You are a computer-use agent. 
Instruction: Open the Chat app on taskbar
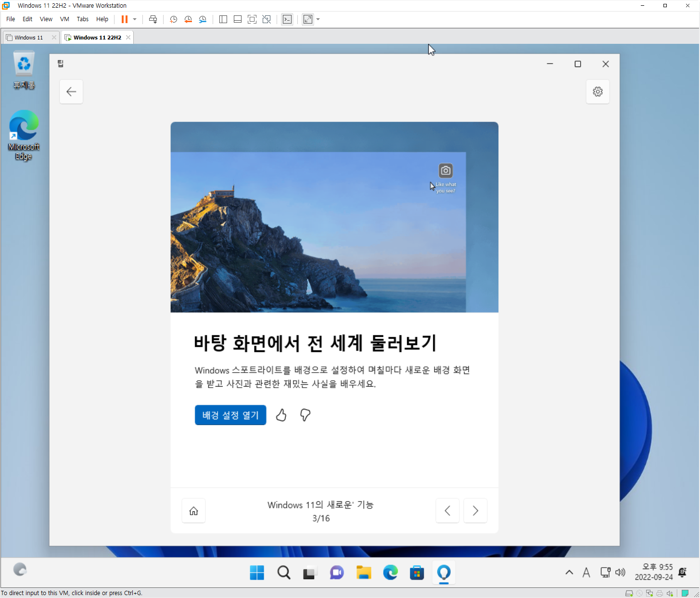click(337, 572)
